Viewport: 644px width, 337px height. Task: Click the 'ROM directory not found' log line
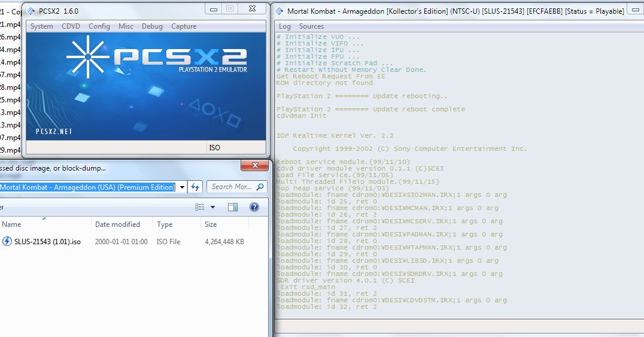click(x=324, y=83)
